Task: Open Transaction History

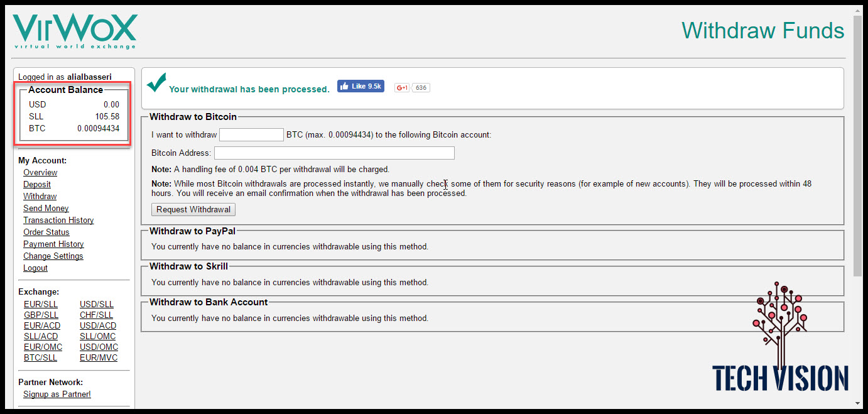Action: coord(58,220)
